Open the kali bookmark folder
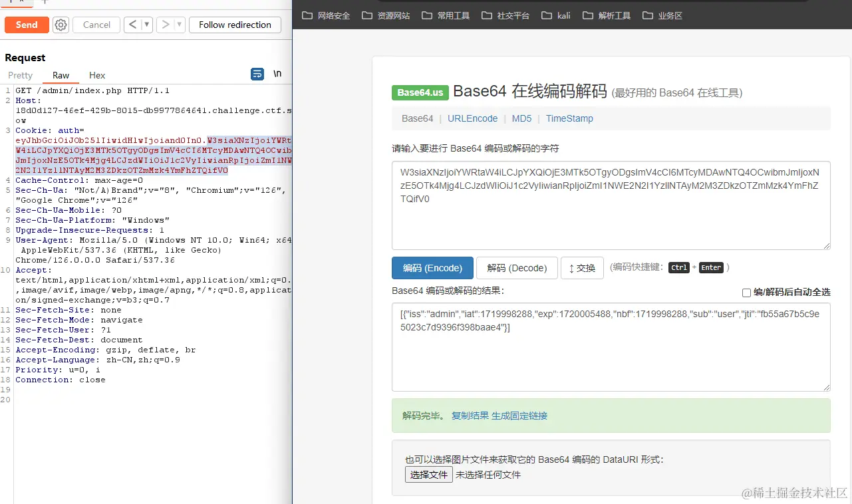 (x=556, y=15)
